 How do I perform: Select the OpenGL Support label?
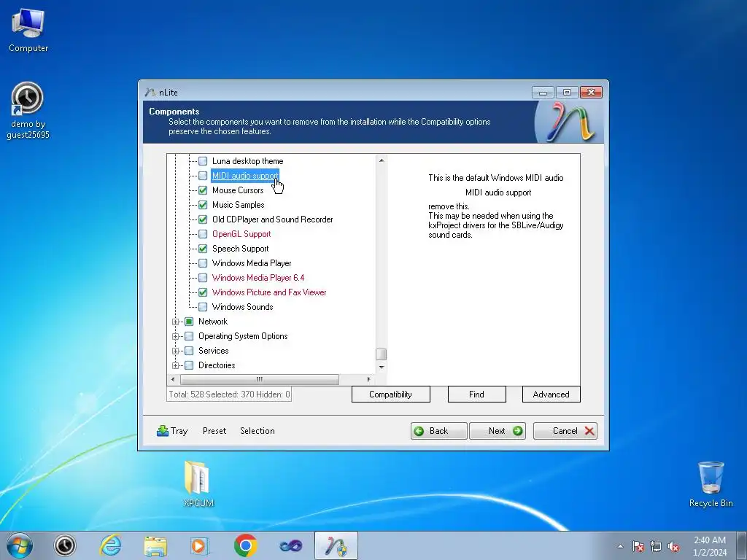241,234
